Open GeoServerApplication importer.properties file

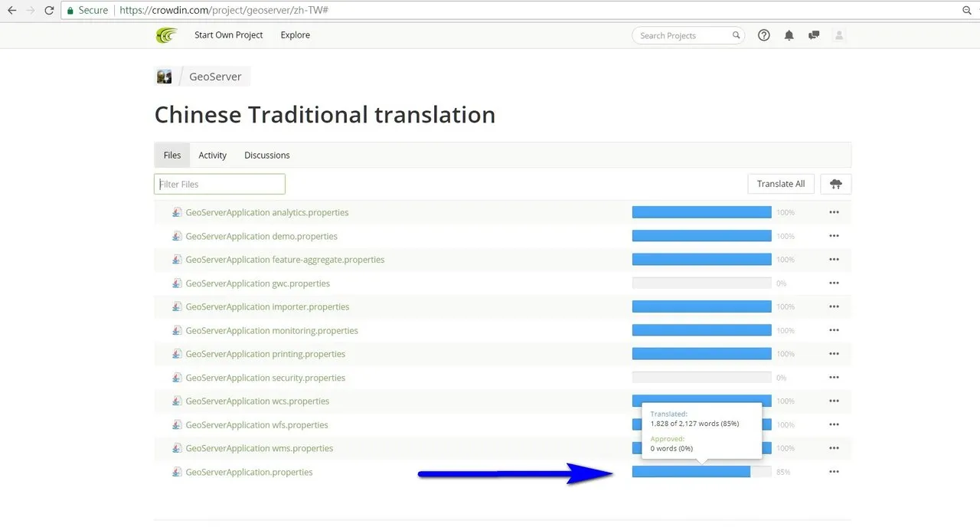pyautogui.click(x=268, y=306)
